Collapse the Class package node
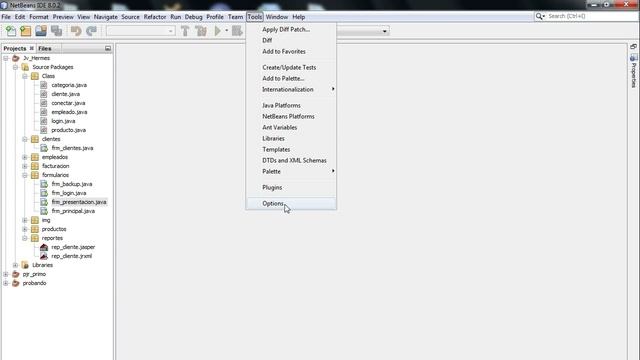640x360 pixels. click(24, 76)
